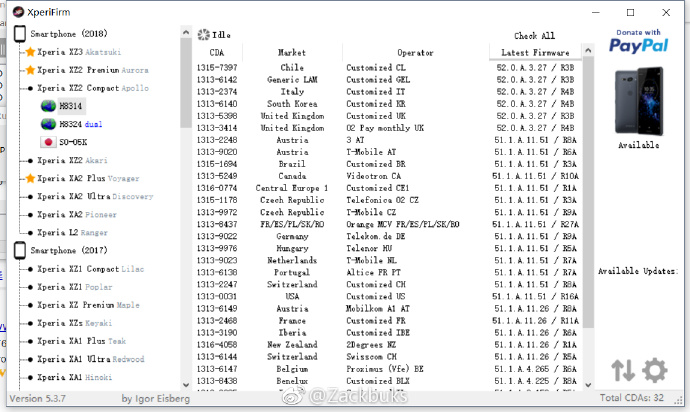
Task: Click the up-down arrows sort icon
Action: (623, 370)
